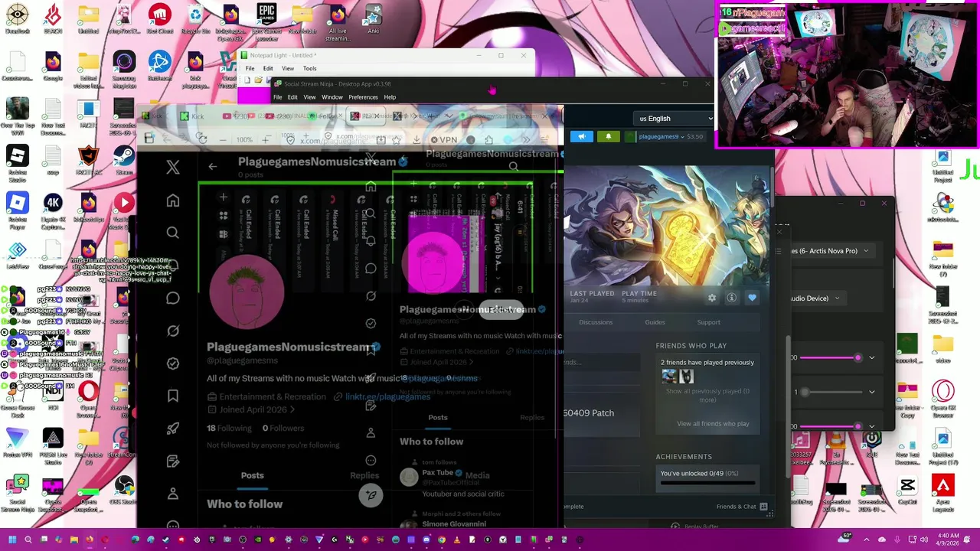Open Explore search icon in large left X sidebar
Viewport: 980px width, 551px height.
(x=173, y=233)
